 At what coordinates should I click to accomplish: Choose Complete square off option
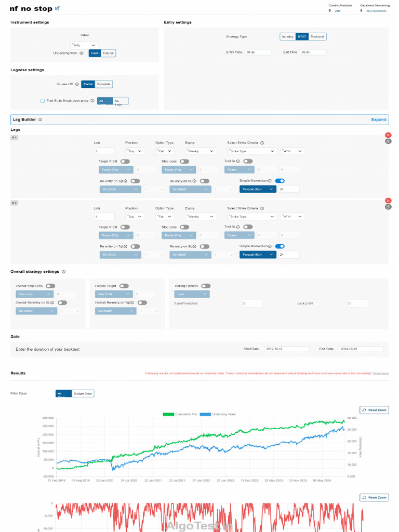click(103, 84)
